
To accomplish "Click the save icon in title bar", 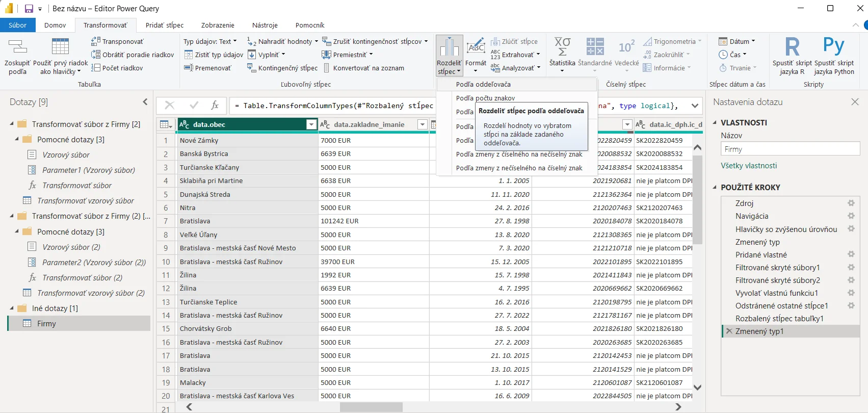I will click(29, 9).
